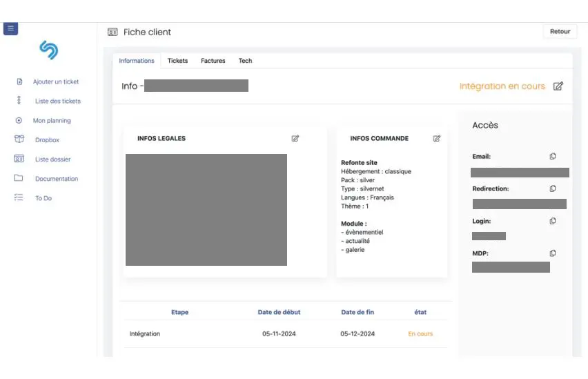The height and width of the screenshot is (379, 588).
Task: Click the Hébergement : classique line
Action: click(x=375, y=171)
